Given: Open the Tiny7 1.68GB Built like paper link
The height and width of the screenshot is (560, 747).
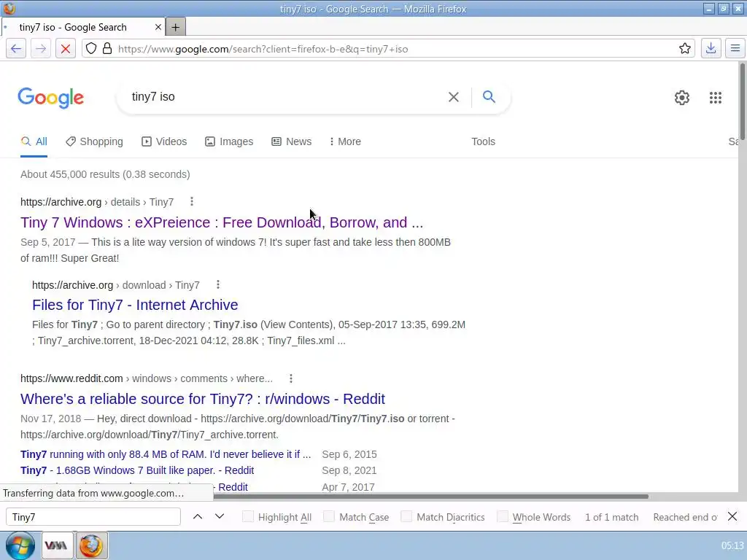Looking at the screenshot, I should [137, 470].
